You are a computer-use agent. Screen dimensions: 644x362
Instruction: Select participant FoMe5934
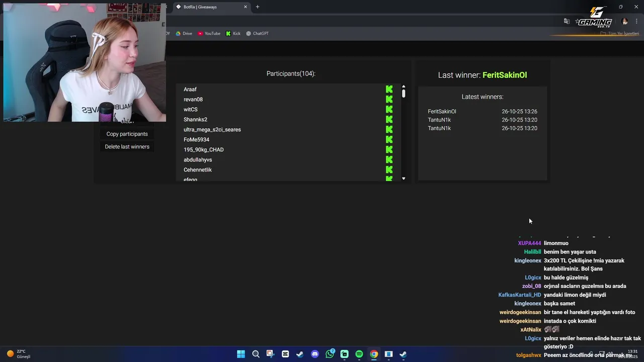click(x=196, y=139)
